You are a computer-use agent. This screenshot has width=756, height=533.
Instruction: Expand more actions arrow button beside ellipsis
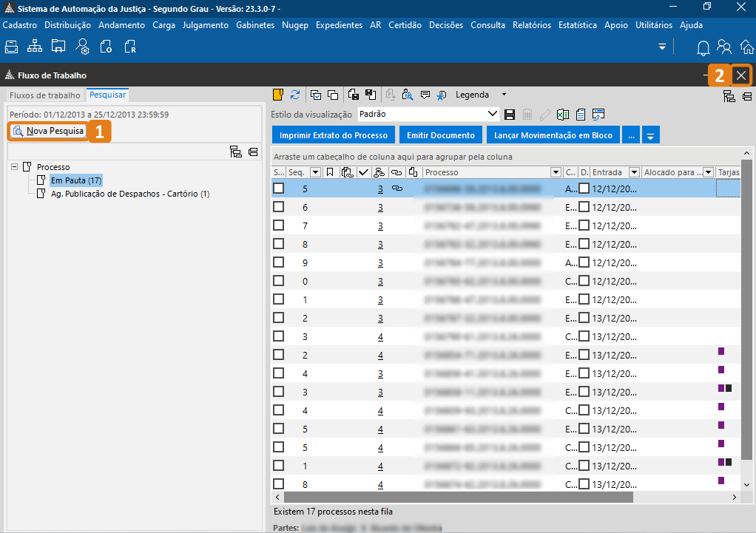650,135
